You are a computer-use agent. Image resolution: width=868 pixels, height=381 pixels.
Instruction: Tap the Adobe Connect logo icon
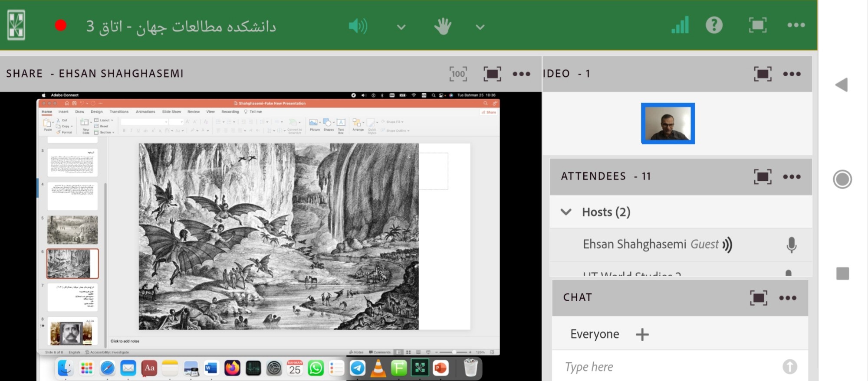pyautogui.click(x=16, y=26)
